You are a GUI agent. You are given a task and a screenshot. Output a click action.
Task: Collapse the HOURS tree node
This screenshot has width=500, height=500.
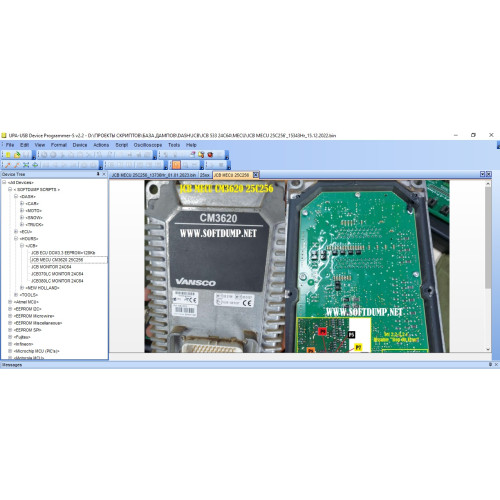click(x=16, y=239)
